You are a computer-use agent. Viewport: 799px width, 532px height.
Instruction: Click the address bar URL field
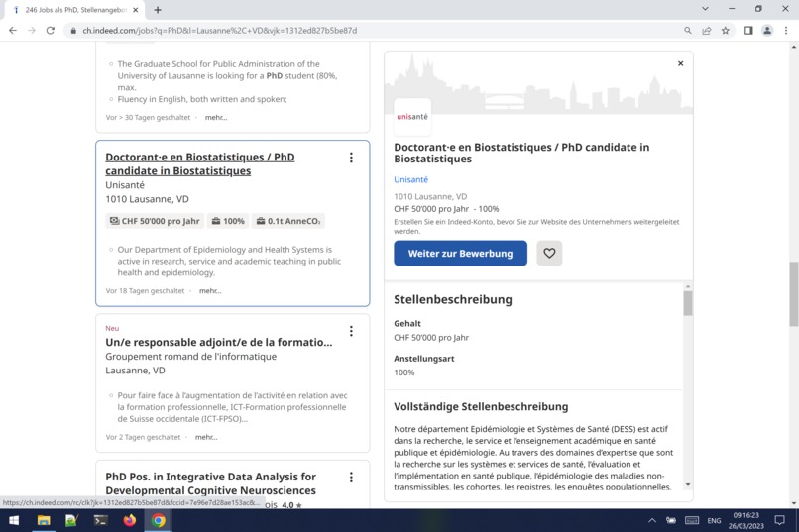pos(377,31)
